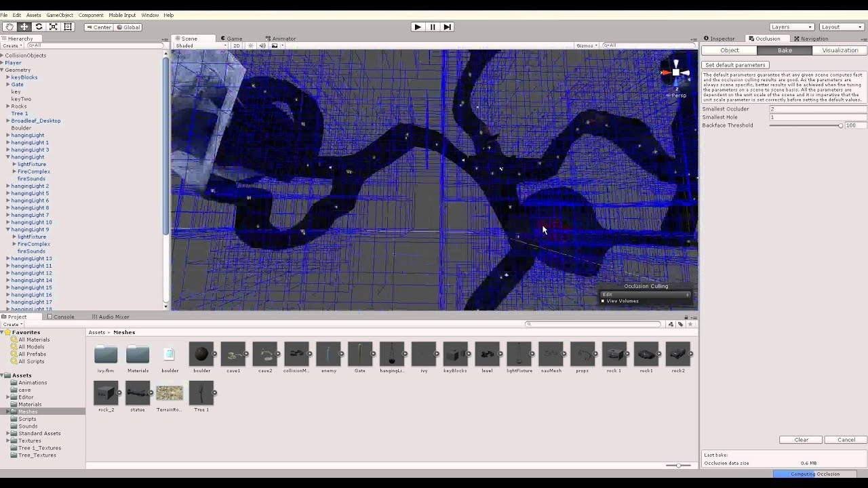Toggle 2D scene view mode
Image resolution: width=868 pixels, height=488 pixels.
tap(237, 45)
